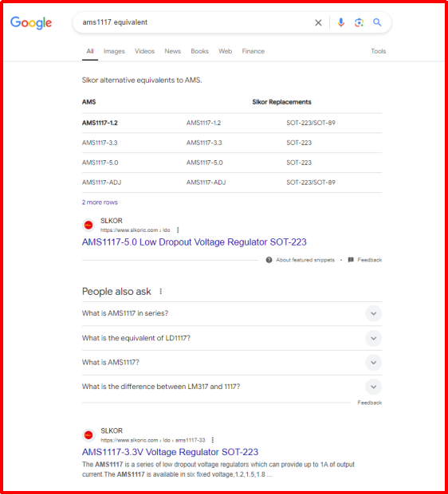
Task: Expand the LM317 and 1117 difference question
Action: pyautogui.click(x=232, y=387)
